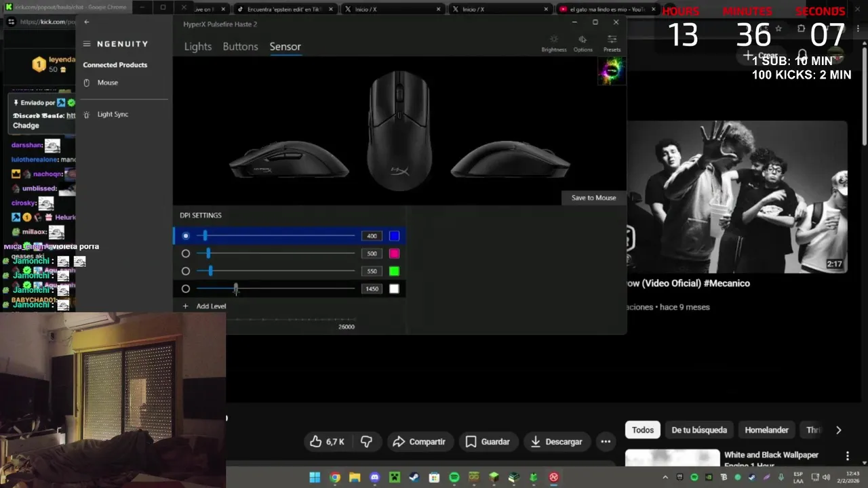868x488 pixels.
Task: Select the Todos filter chip
Action: [643, 430]
